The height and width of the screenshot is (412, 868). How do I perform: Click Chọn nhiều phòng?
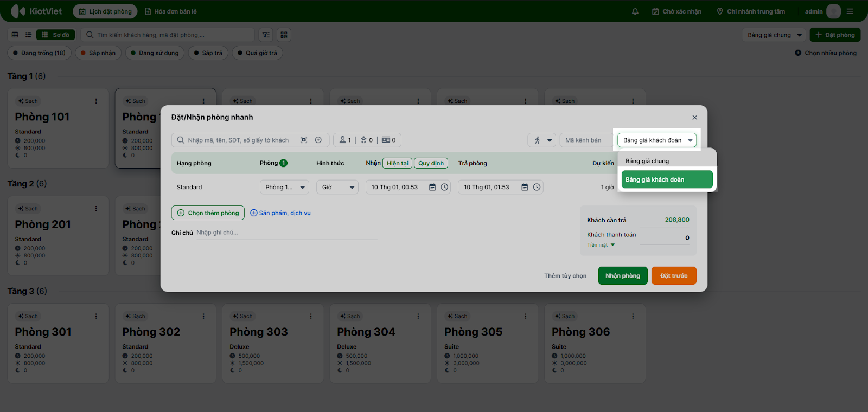[x=826, y=53]
